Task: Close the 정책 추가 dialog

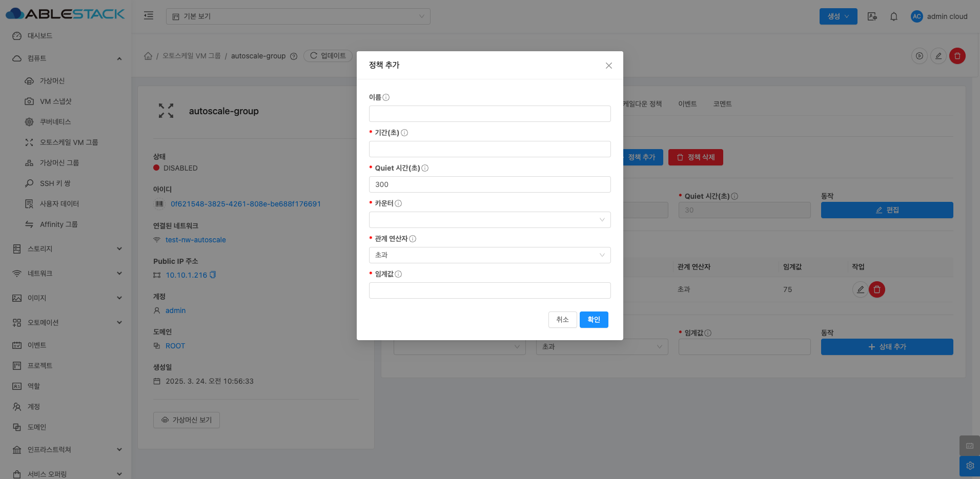Action: (x=608, y=66)
